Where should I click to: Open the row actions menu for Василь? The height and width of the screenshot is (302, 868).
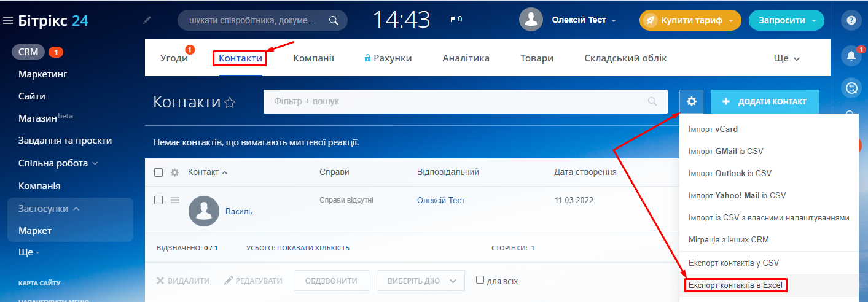tap(174, 200)
